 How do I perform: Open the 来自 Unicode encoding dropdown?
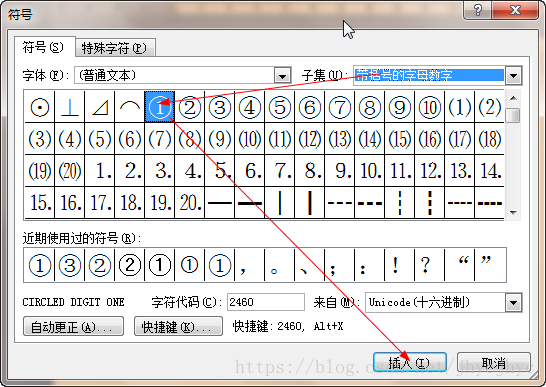(513, 302)
